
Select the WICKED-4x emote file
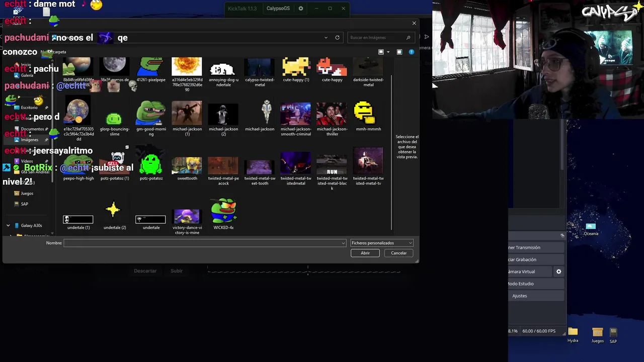click(223, 214)
